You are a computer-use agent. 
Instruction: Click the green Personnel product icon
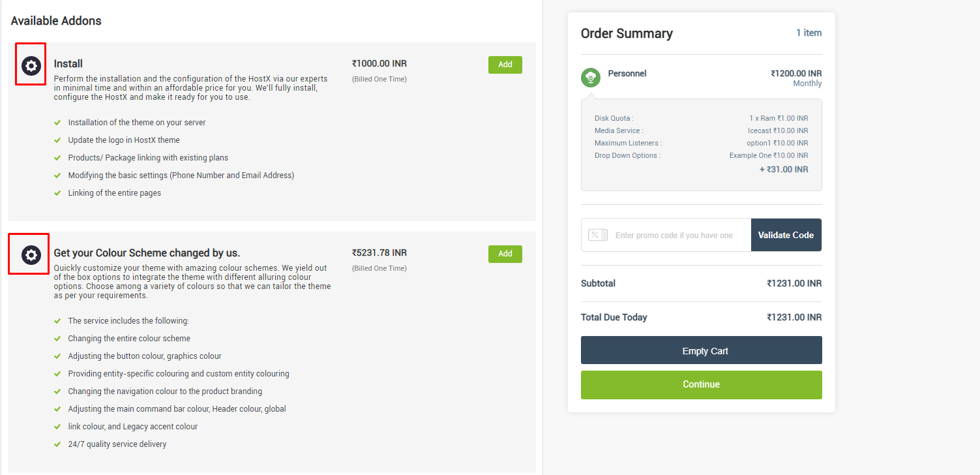click(591, 78)
